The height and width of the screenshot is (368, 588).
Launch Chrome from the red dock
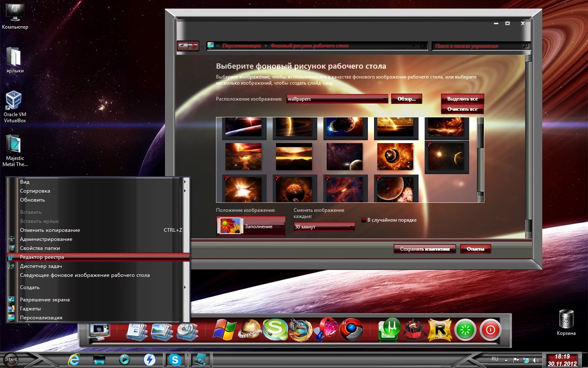(352, 330)
